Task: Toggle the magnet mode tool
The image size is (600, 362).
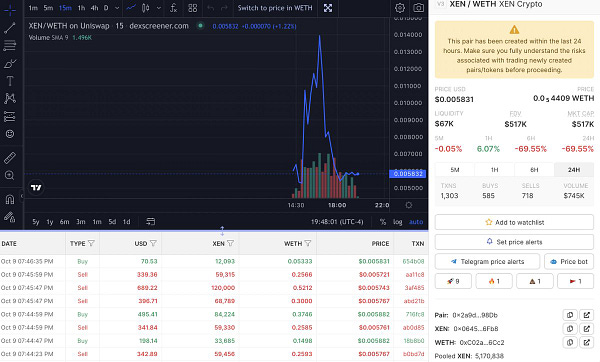Action: point(10,199)
